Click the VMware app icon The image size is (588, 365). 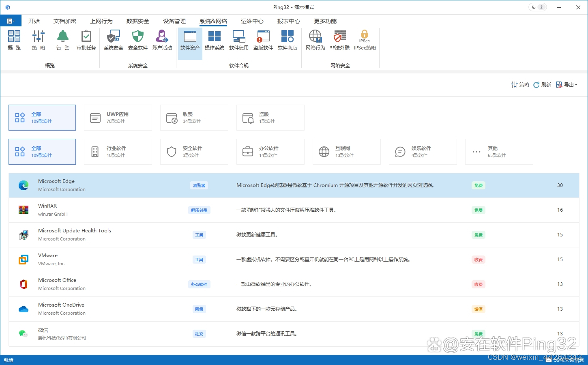(24, 260)
